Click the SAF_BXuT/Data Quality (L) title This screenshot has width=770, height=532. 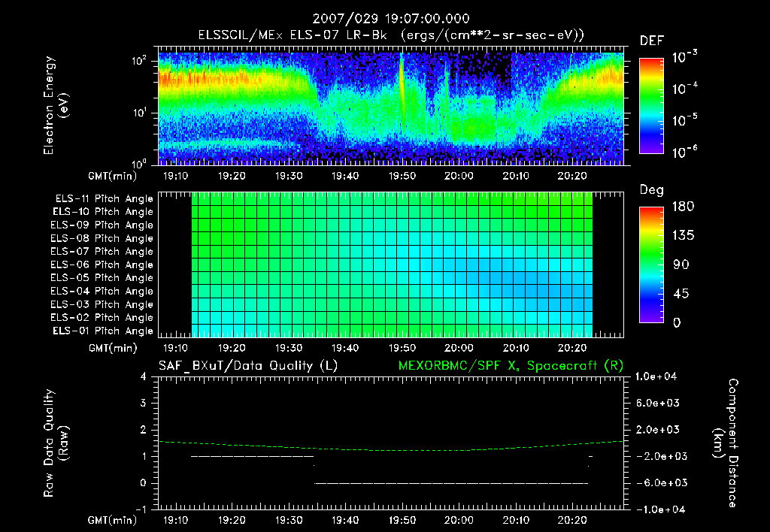(x=248, y=366)
